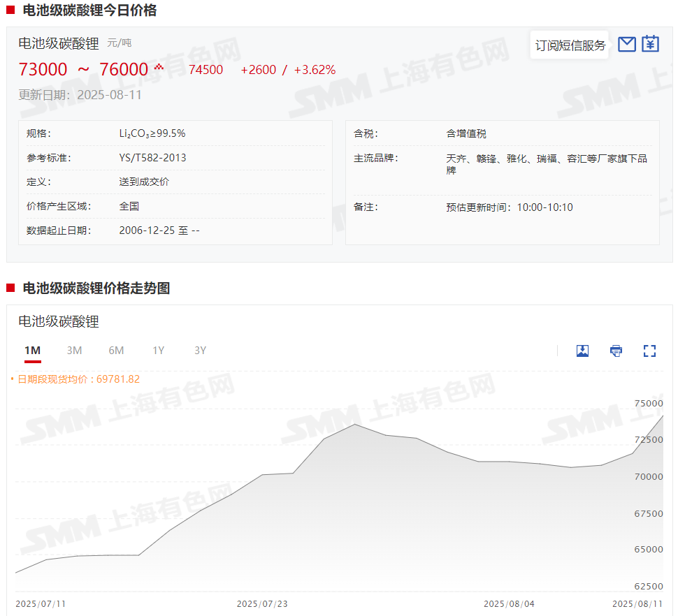678x616 pixels.
Task: Click the yen calendar icon
Action: click(x=651, y=44)
